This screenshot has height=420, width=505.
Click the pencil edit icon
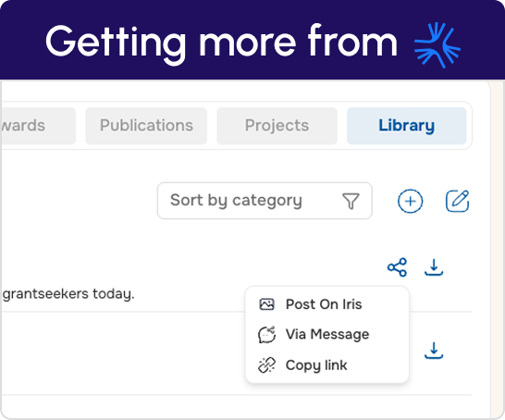click(x=457, y=201)
